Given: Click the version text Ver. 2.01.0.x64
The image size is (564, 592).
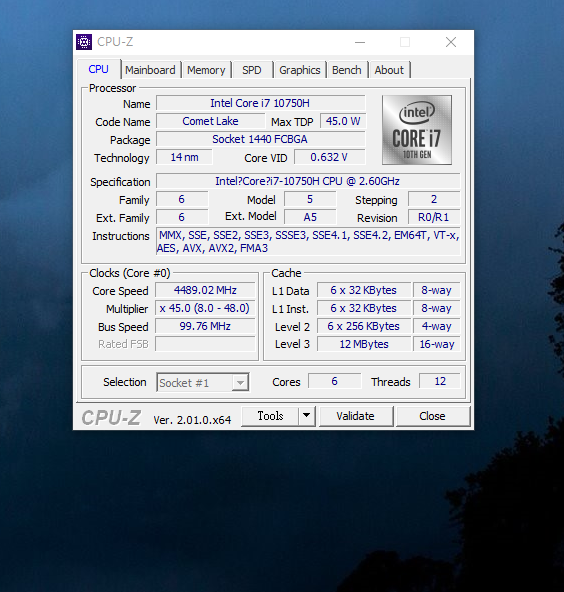Looking at the screenshot, I should (x=192, y=420).
